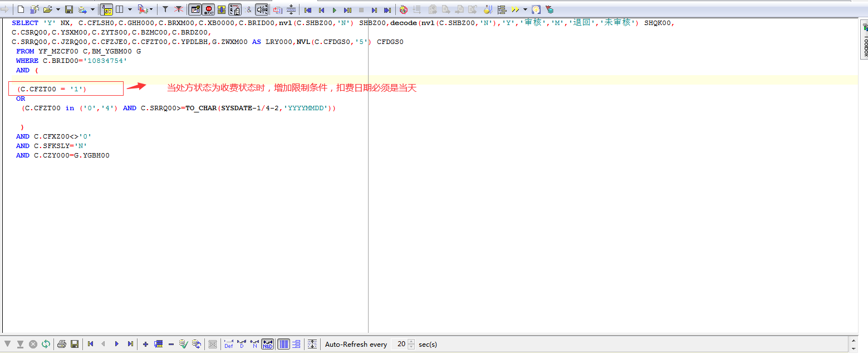Print the grid with printer icon
The image size is (868, 354).
[62, 344]
